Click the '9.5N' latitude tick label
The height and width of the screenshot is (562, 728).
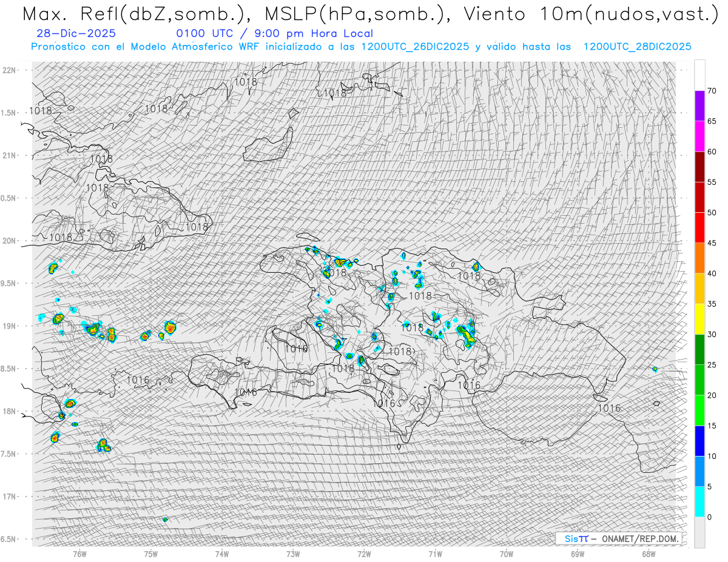point(9,283)
